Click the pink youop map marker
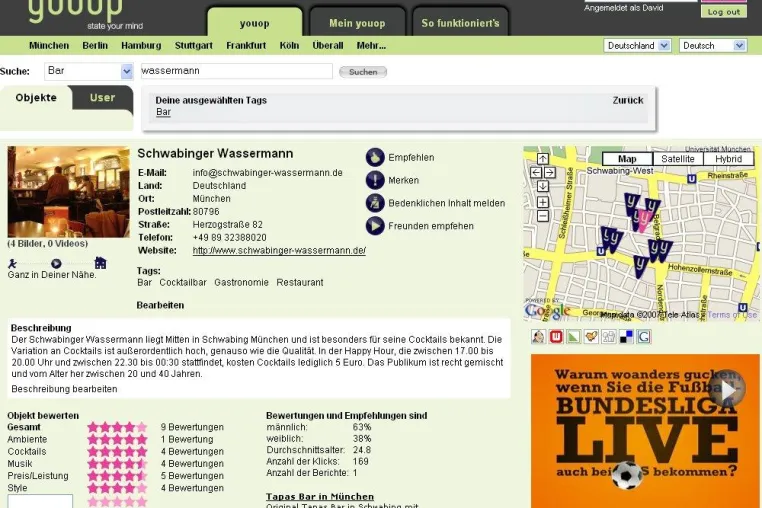The image size is (762, 508). pyautogui.click(x=644, y=220)
